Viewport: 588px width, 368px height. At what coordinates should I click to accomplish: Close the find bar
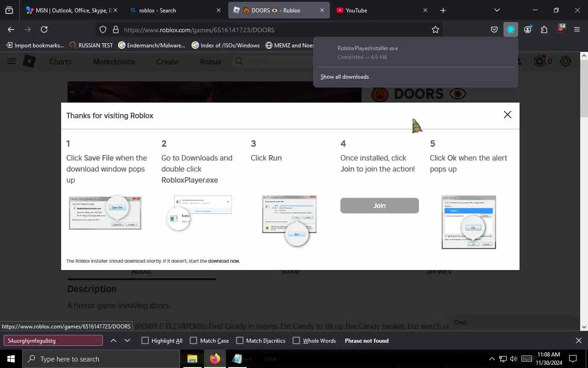(x=578, y=340)
